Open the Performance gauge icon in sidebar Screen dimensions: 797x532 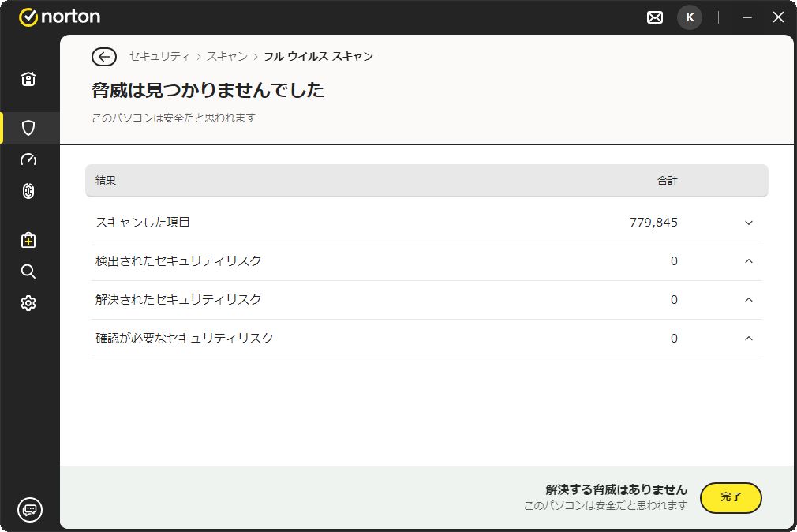coord(28,159)
